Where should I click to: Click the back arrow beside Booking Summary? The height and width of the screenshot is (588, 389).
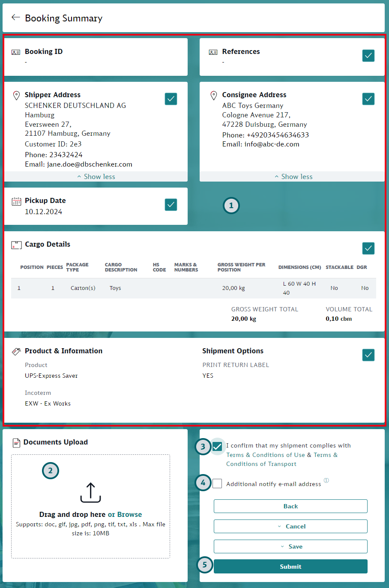[x=15, y=18]
